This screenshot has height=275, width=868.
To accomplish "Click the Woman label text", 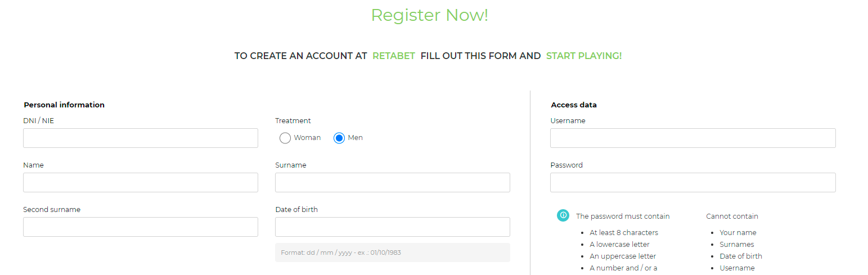I will (307, 138).
